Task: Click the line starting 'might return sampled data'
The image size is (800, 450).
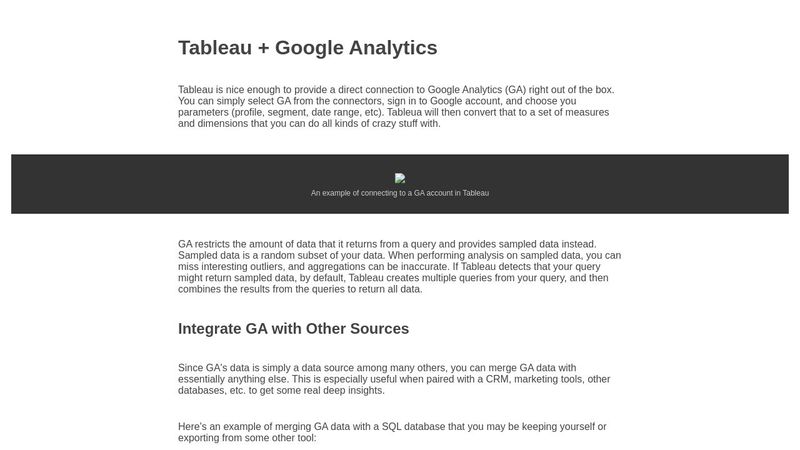Action: click(393, 278)
